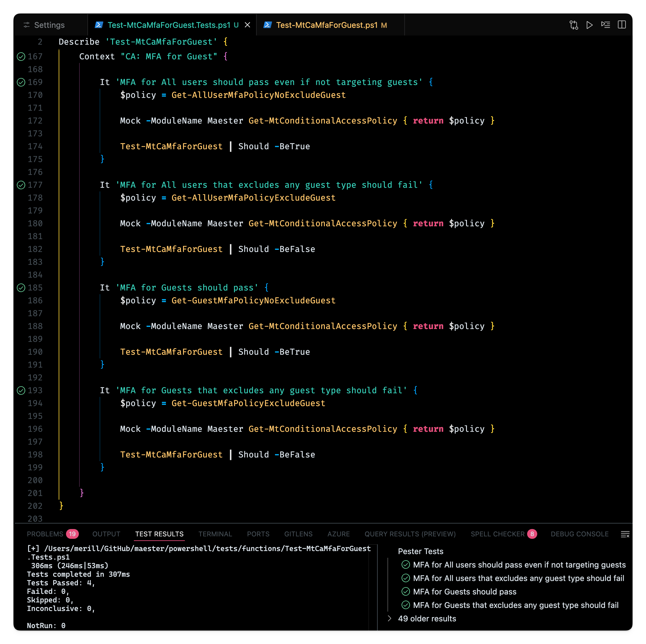646x644 pixels.
Task: Split the editor using the split editor icon
Action: pyautogui.click(x=622, y=25)
